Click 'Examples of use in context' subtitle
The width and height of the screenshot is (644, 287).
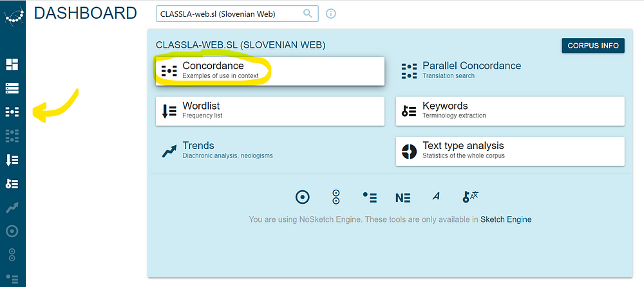click(220, 75)
